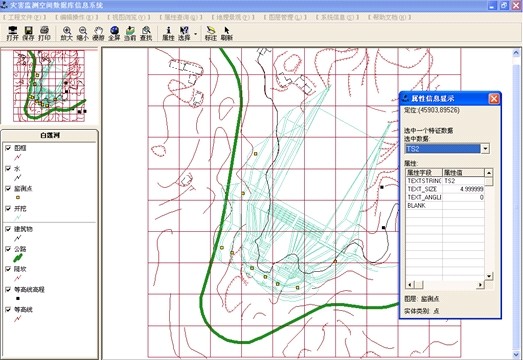The height and width of the screenshot is (360, 523).
Task: Click the 保存 (Save) floppy disk icon
Action: click(x=28, y=34)
